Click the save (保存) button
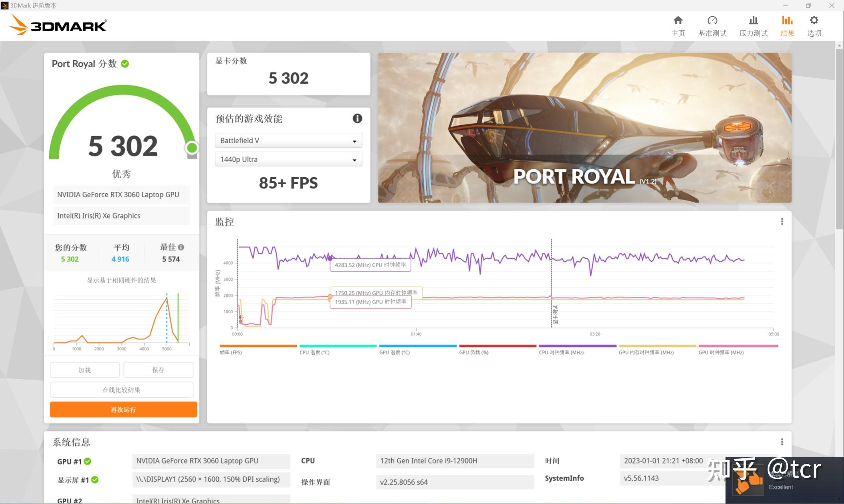 pyautogui.click(x=158, y=370)
